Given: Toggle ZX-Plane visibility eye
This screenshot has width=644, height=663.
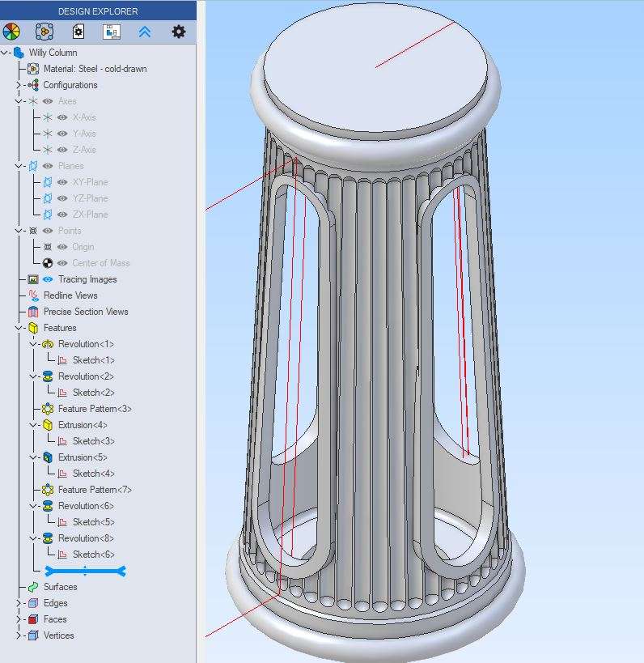Looking at the screenshot, I should [62, 215].
